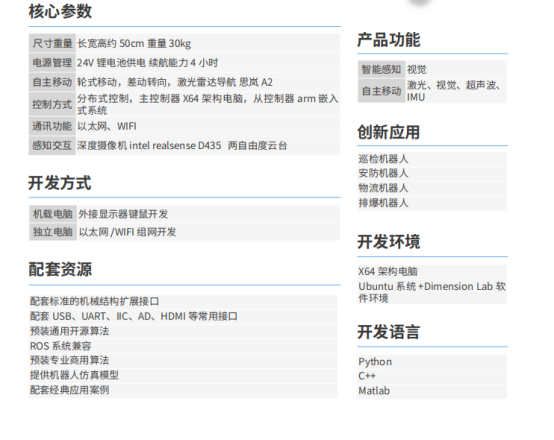Select the 自主移动 label in core parameters
Image resolution: width=554 pixels, height=440 pixels.
click(x=52, y=82)
